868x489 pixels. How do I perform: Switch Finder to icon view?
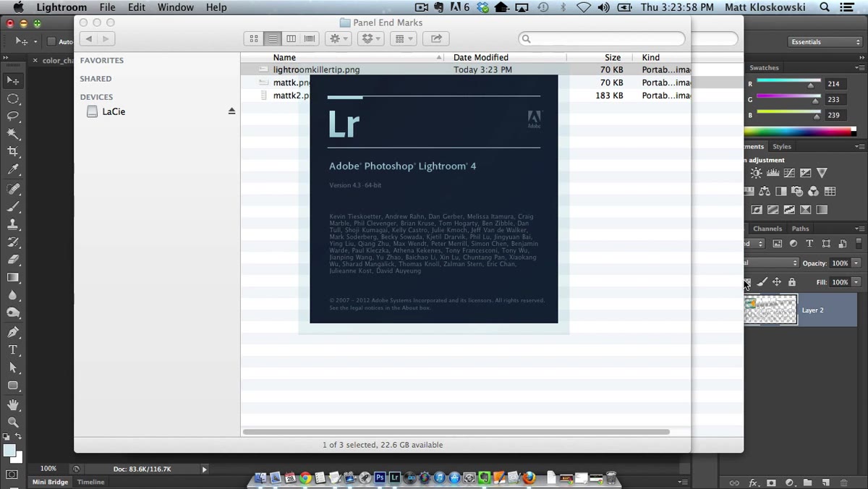[254, 38]
